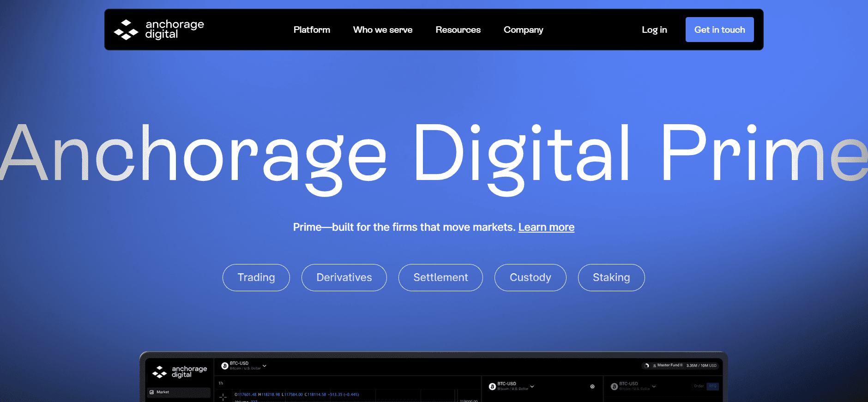Select the Trading pill tab
The image size is (868, 402).
[256, 277]
